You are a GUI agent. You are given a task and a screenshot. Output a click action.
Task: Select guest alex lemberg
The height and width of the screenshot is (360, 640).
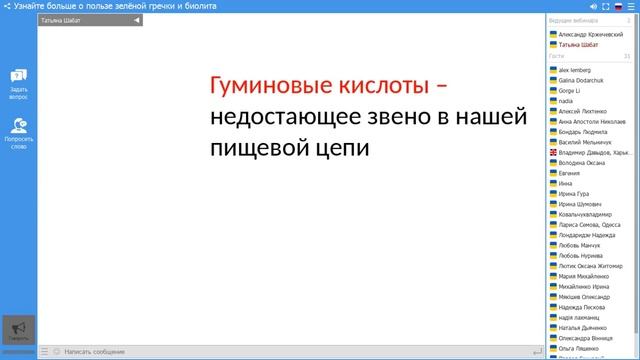click(x=574, y=70)
